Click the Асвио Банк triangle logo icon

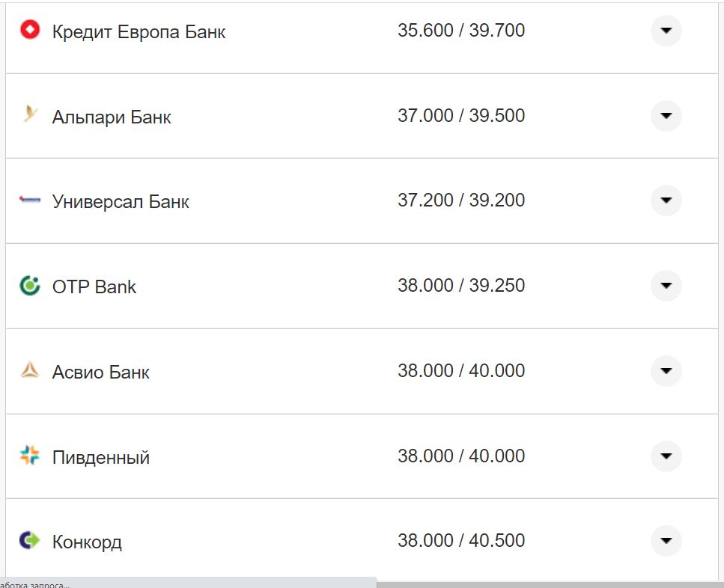30,370
